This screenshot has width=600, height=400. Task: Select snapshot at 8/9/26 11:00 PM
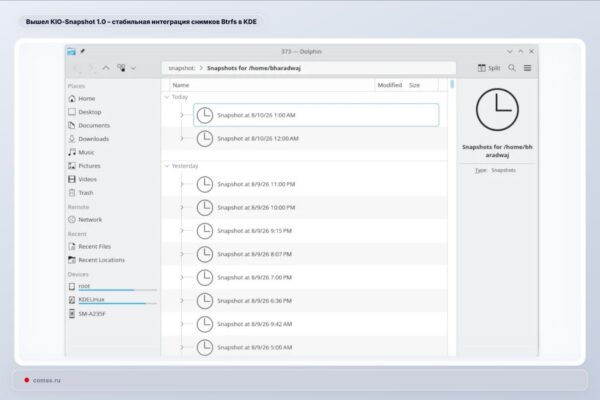[x=316, y=184]
